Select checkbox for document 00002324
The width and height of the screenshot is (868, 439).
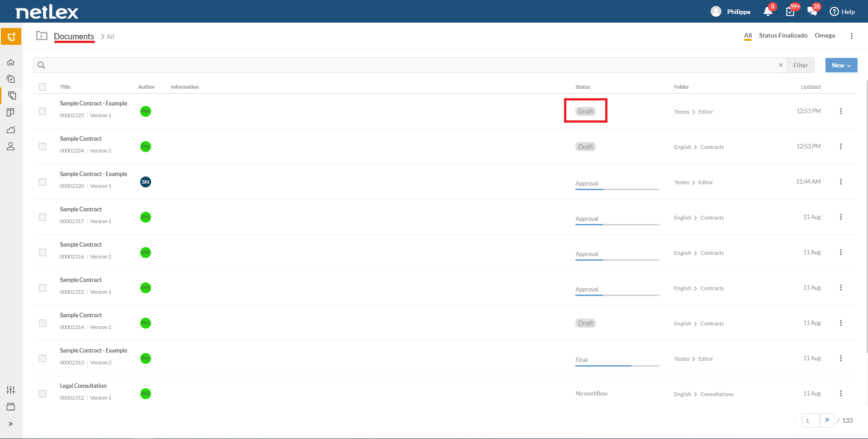43,147
